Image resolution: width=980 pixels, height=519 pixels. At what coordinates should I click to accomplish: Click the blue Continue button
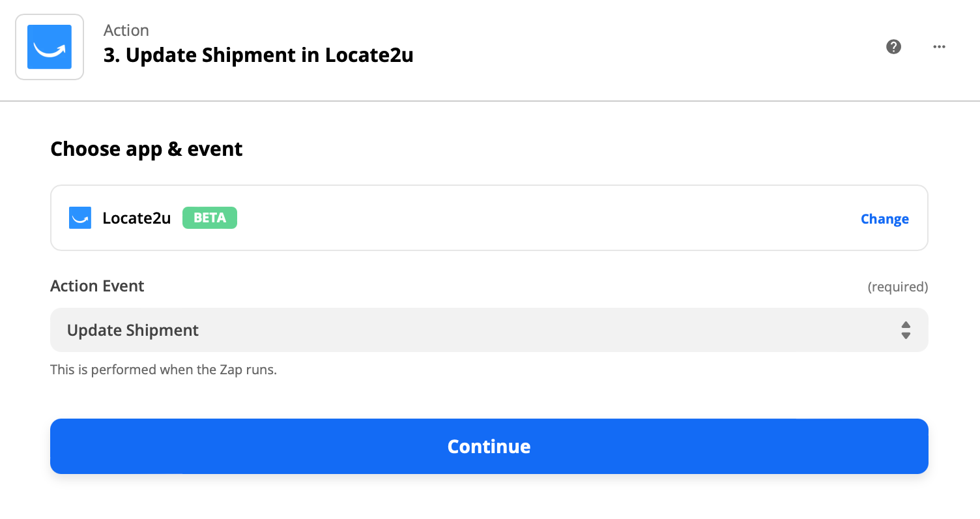(x=489, y=446)
